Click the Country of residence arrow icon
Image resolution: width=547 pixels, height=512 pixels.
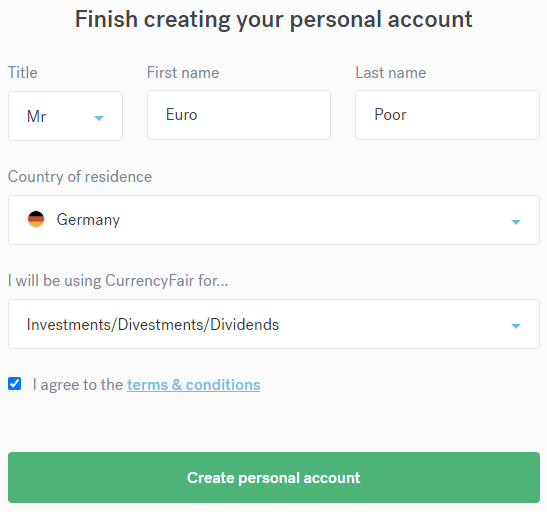516,222
